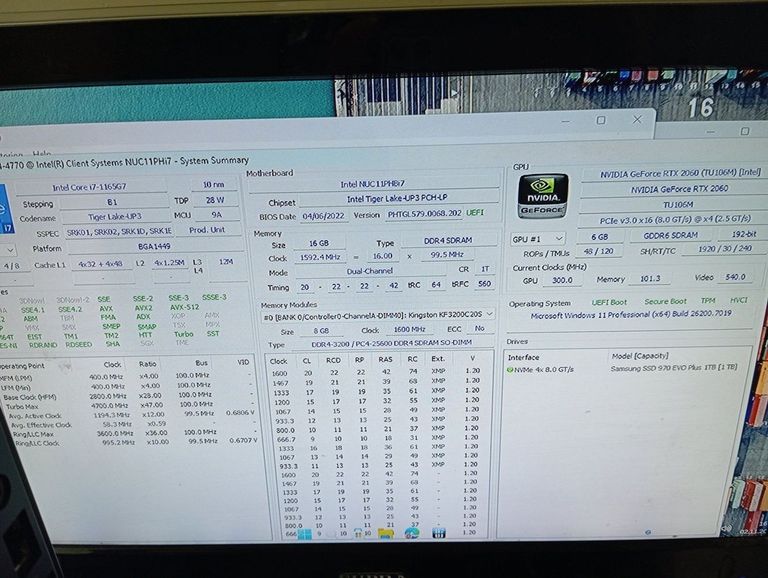Click the tRFC value 560

(484, 284)
